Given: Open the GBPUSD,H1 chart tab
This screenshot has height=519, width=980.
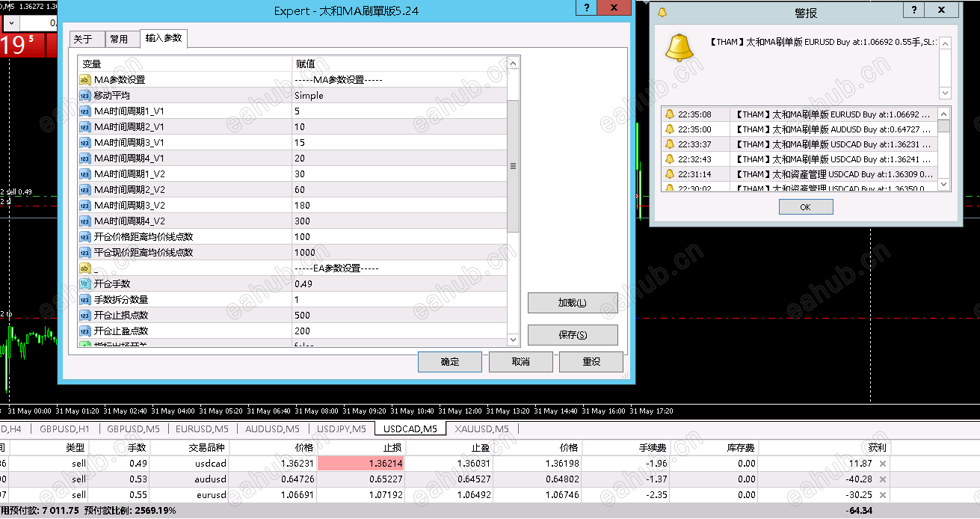Looking at the screenshot, I should (x=64, y=429).
